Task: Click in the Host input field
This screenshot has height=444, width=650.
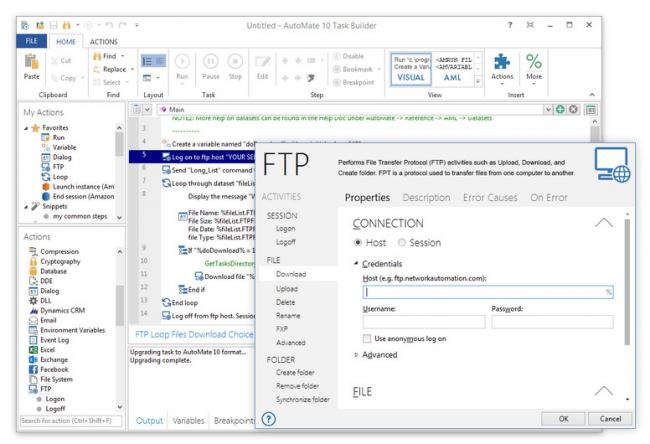Action: [x=488, y=292]
